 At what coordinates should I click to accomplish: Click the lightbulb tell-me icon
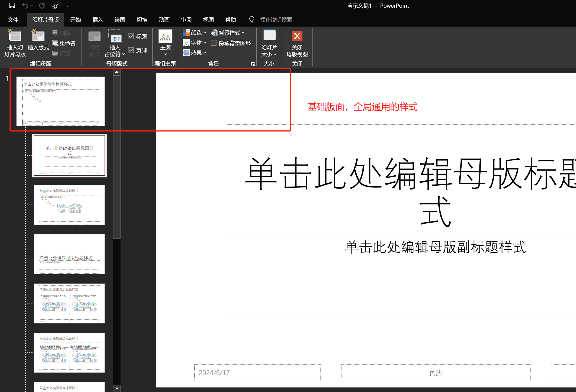pos(251,19)
